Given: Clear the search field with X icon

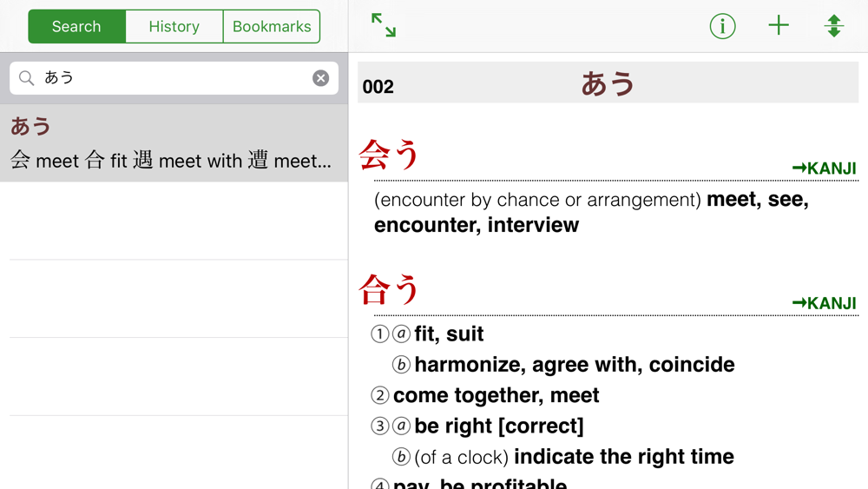Looking at the screenshot, I should [320, 78].
